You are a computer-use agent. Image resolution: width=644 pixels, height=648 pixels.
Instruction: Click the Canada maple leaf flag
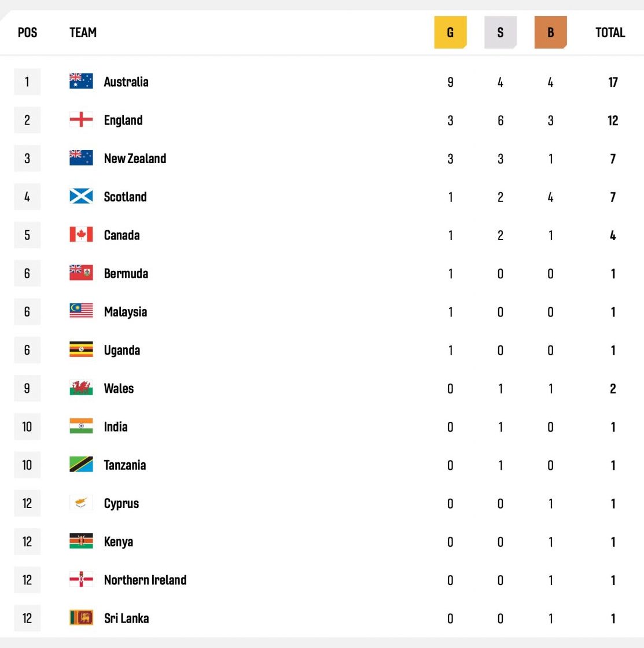coord(81,234)
